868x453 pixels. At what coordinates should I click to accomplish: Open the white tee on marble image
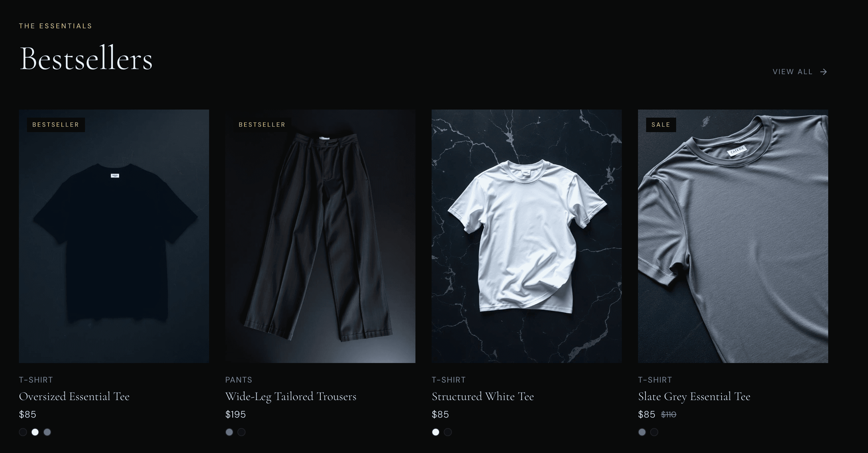coord(527,236)
